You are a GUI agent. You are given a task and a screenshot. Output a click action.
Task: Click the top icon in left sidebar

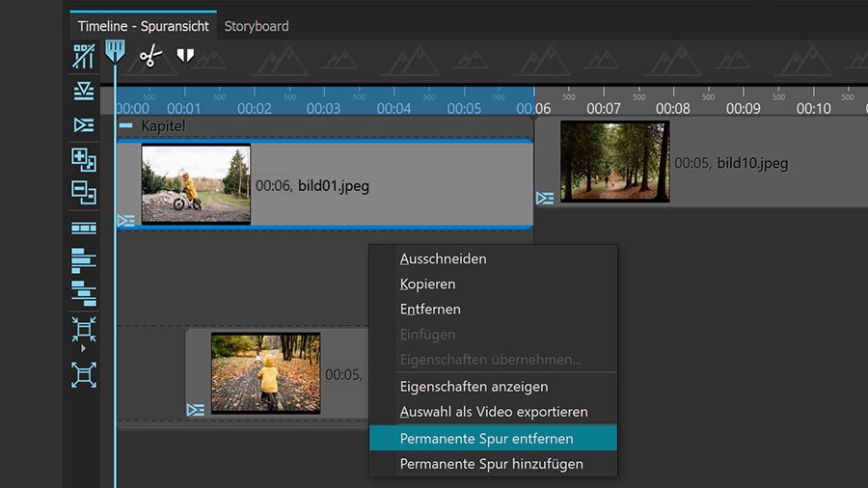click(84, 56)
